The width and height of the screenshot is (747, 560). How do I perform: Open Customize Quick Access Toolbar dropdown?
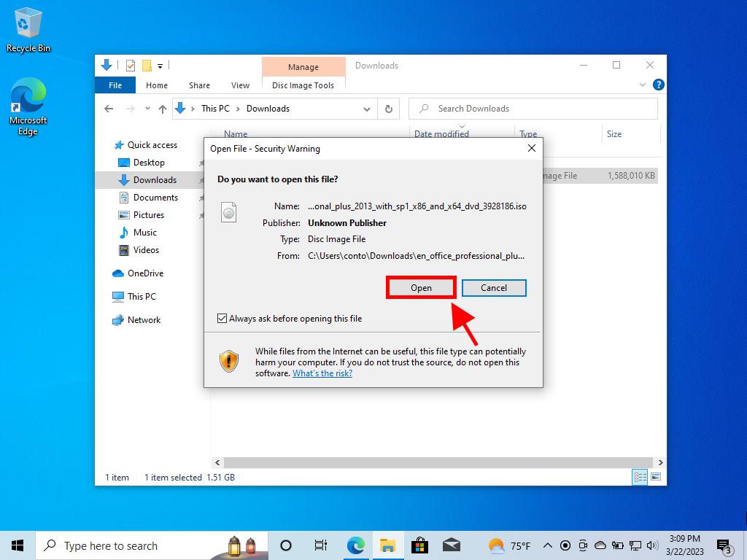[160, 66]
